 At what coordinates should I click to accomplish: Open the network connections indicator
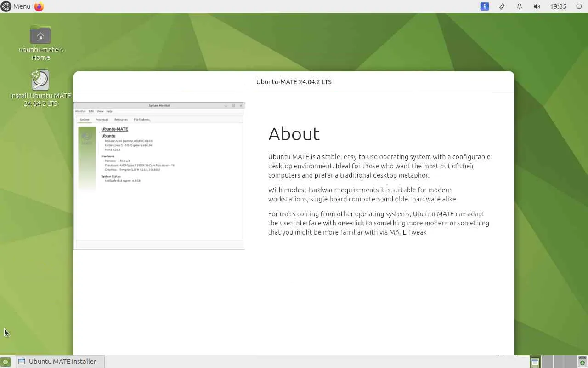point(502,6)
